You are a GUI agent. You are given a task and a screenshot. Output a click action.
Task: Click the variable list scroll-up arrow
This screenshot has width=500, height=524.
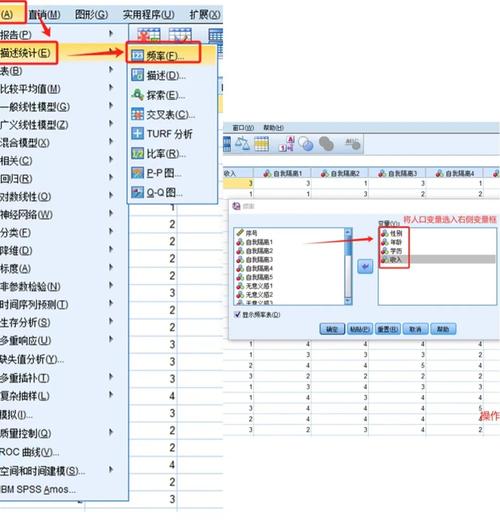coord(348,232)
